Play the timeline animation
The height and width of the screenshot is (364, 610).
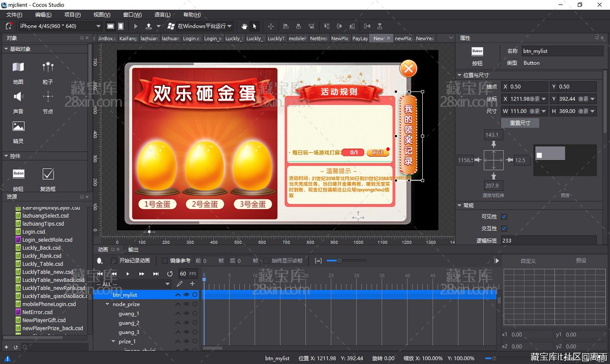click(128, 273)
